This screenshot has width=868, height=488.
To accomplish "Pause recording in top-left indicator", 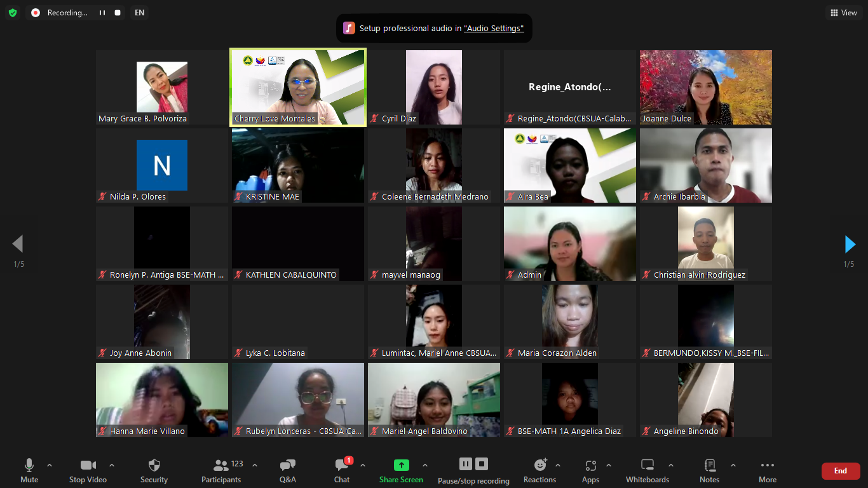I will point(102,13).
